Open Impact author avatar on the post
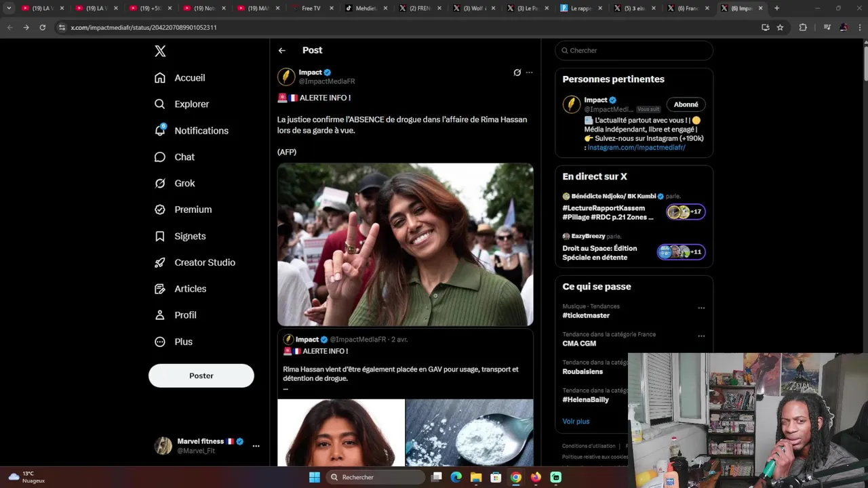Image resolution: width=868 pixels, height=488 pixels. click(286, 77)
